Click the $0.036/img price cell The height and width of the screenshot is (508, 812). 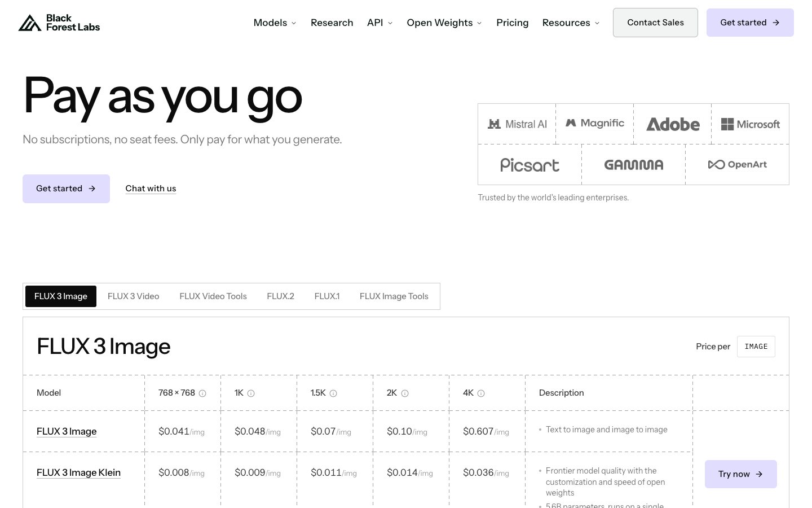click(x=486, y=472)
